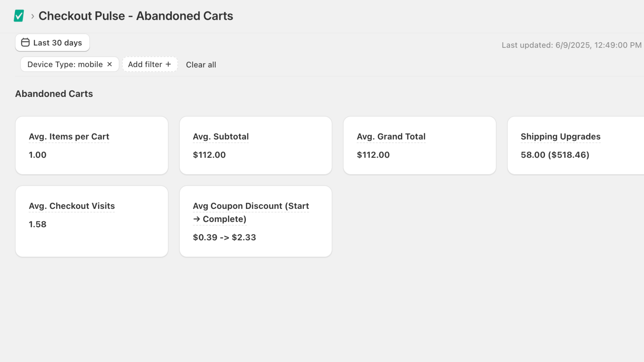Click the $0.39 -> $2.33 coupon value

(x=224, y=237)
